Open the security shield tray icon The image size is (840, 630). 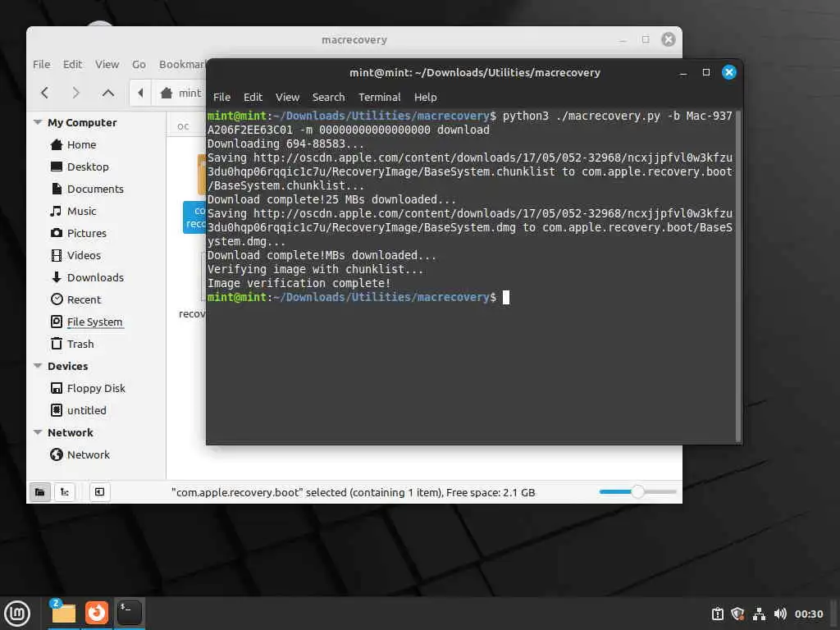coord(737,614)
